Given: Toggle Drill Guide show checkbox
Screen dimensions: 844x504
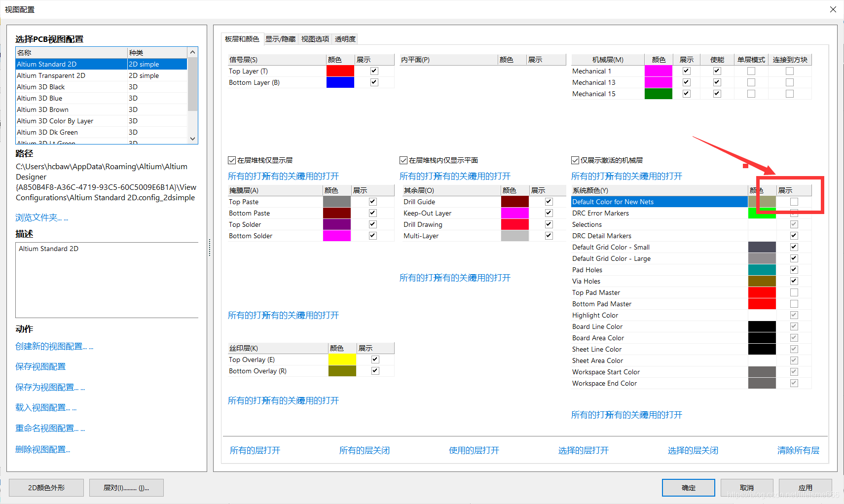Looking at the screenshot, I should (x=549, y=202).
